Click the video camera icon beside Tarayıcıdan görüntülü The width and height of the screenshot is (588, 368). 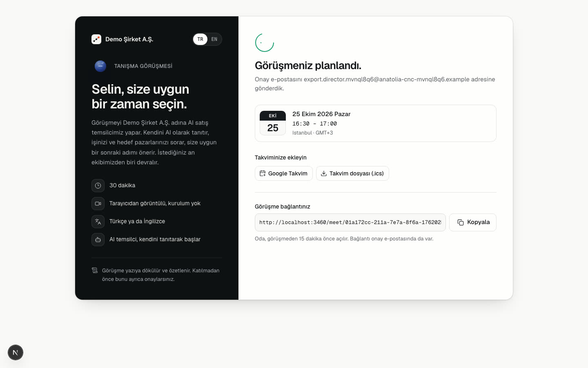[98, 204]
